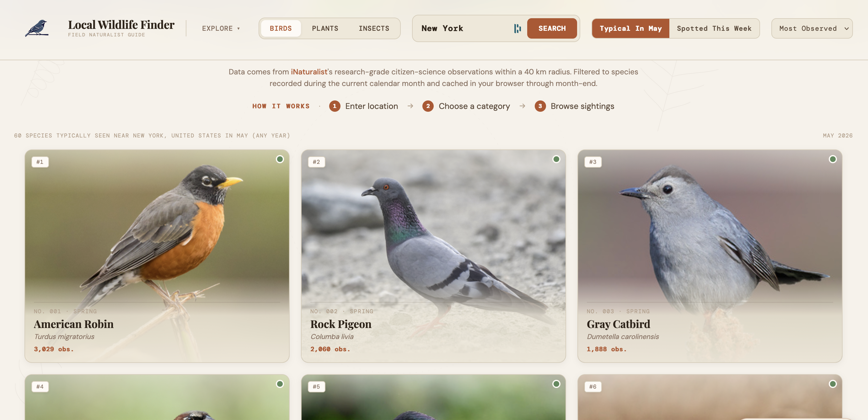Click the Dumetella carolinensis scientific name
Image resolution: width=868 pixels, height=420 pixels.
point(622,337)
